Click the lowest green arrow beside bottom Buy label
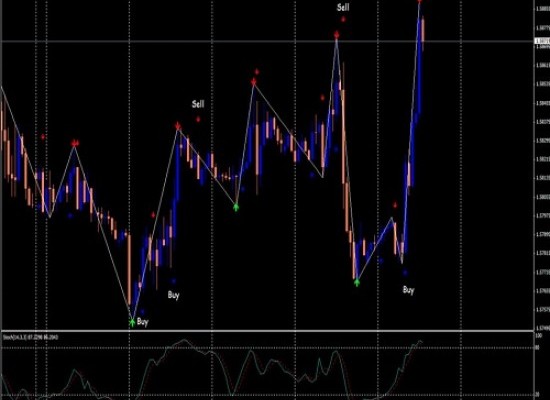This screenshot has width=550, height=400. (x=132, y=322)
